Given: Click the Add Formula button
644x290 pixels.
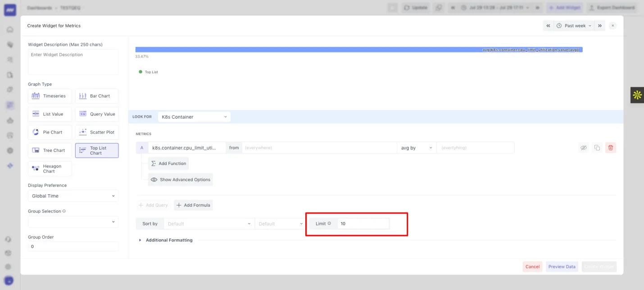Looking at the screenshot, I should point(193,205).
